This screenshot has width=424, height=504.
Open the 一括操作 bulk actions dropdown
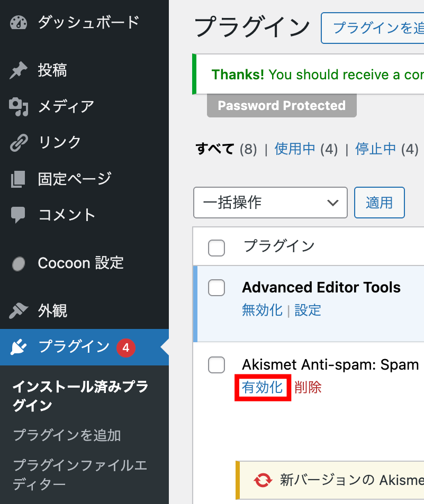(270, 203)
